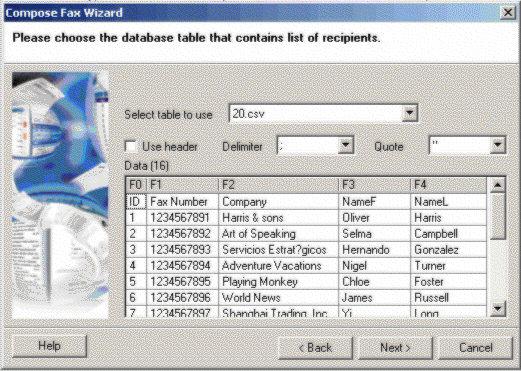Click the Company cell
Viewport: 521px width, 371px height.
(x=278, y=202)
